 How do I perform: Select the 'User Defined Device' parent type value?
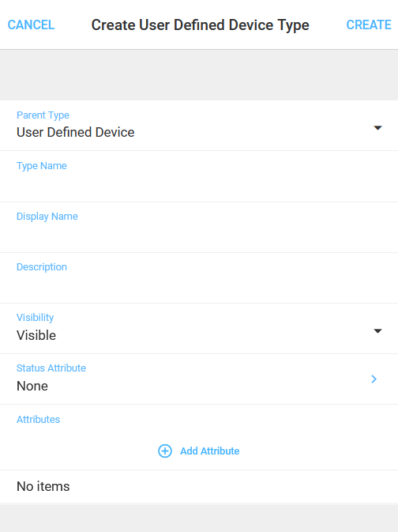(x=76, y=132)
